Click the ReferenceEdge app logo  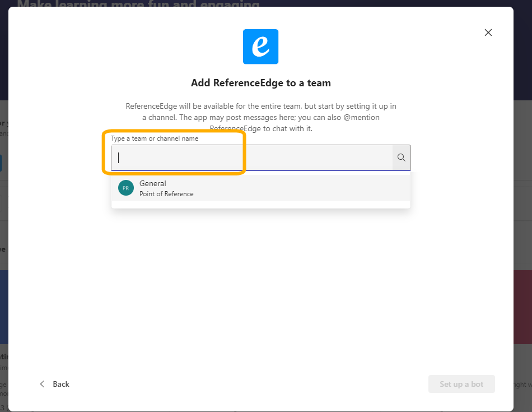point(260,47)
